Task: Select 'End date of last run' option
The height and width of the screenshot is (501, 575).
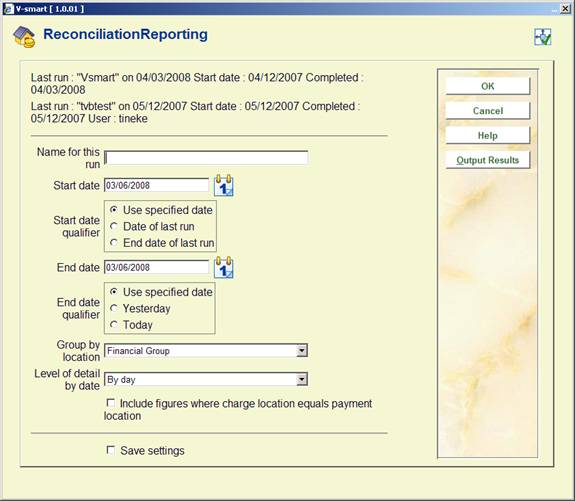Action: tap(114, 243)
